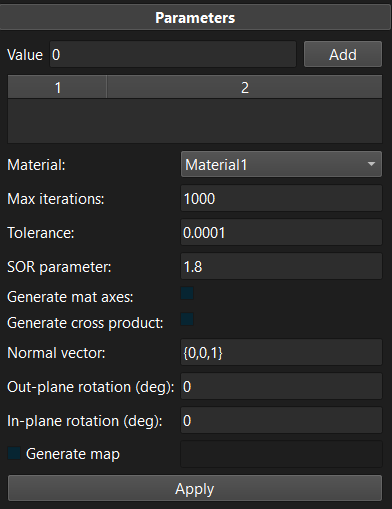Viewport: 392px width, 509px height.
Task: Click the Material: label
Action: coord(36,165)
